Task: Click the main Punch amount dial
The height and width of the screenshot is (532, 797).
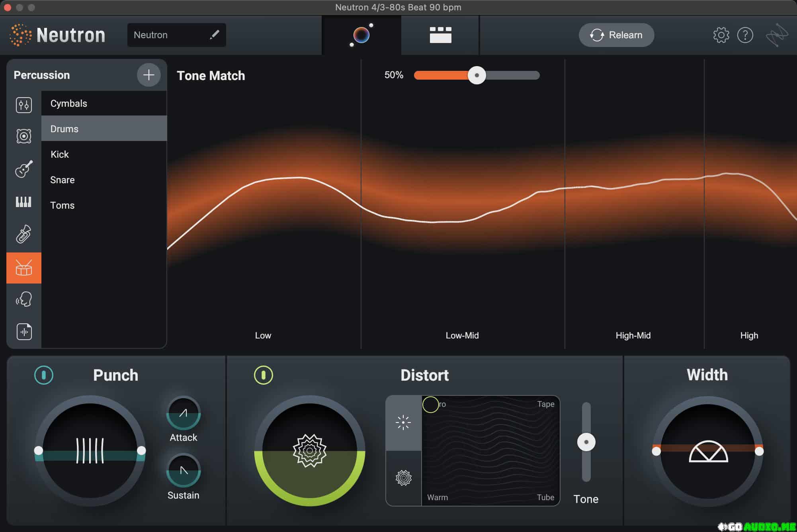Action: 90,451
